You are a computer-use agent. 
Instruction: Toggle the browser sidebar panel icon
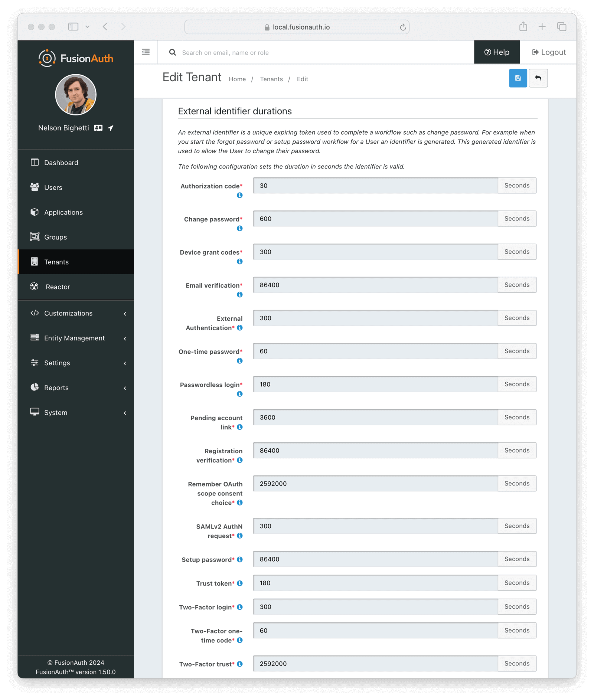tap(73, 27)
